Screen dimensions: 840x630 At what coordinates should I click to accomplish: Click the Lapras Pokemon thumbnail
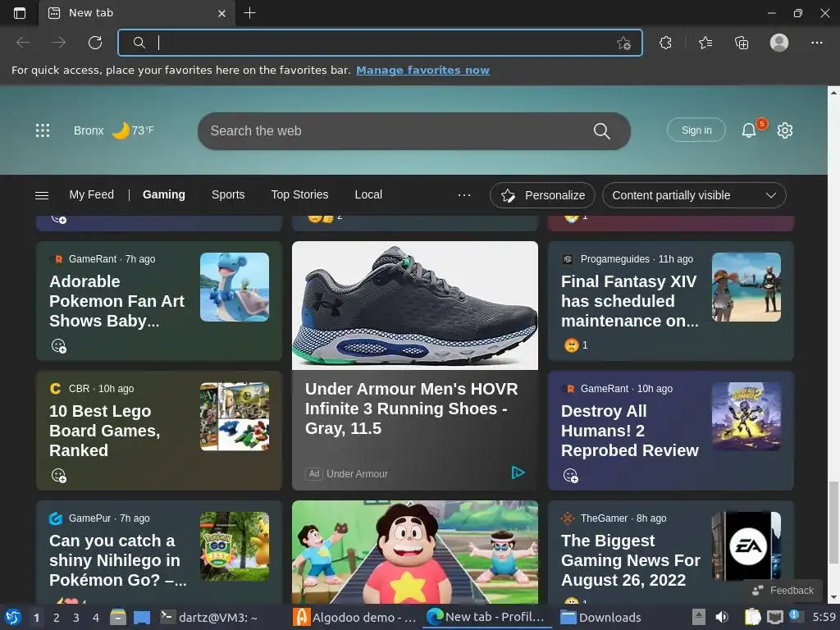pyautogui.click(x=235, y=287)
